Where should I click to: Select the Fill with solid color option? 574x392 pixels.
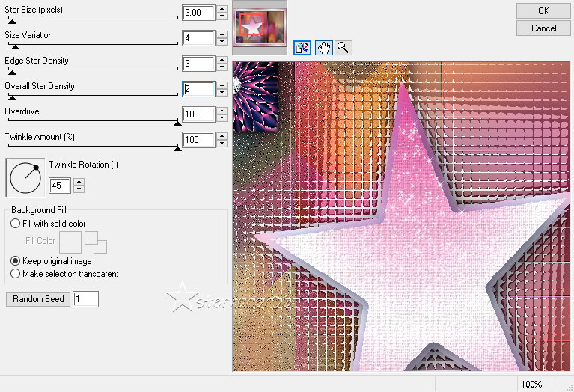(16, 224)
